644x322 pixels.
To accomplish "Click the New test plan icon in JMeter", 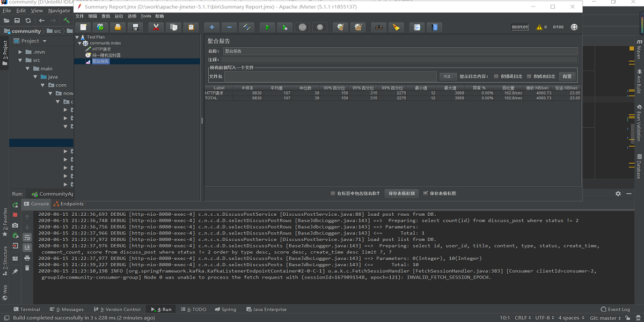I will tap(83, 27).
